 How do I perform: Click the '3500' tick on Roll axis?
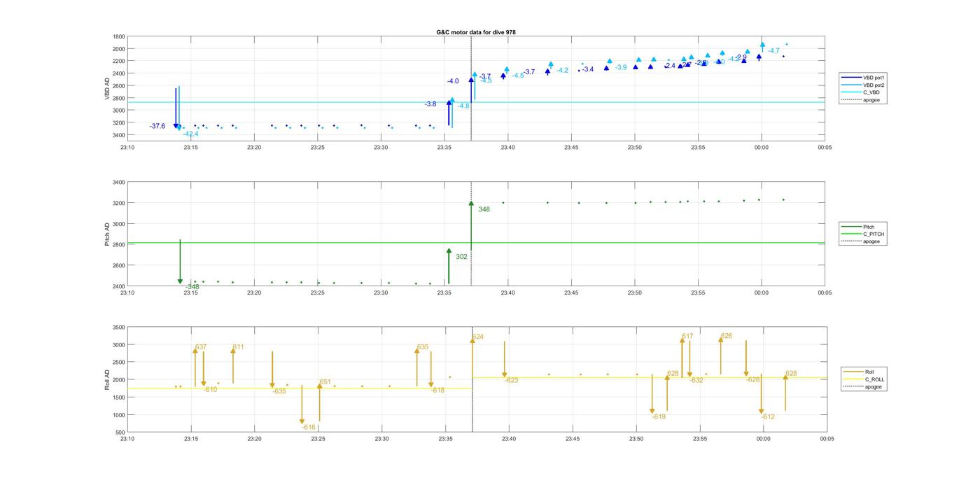118,328
